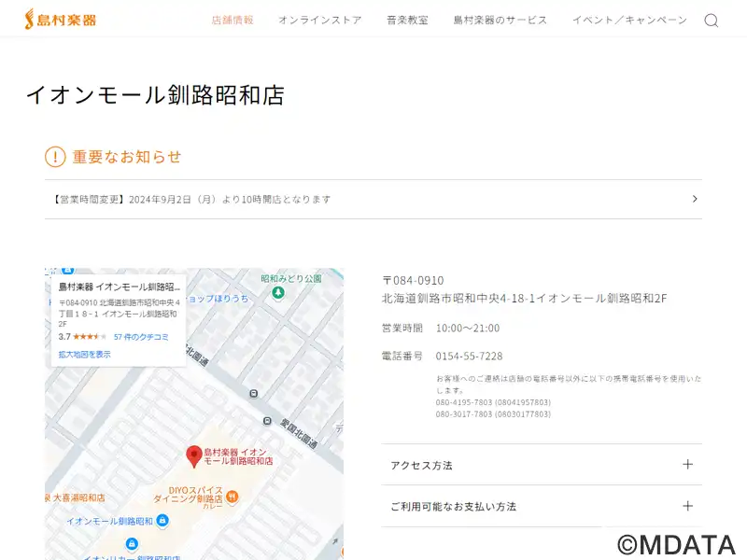Click the ョップほりうち map label
The image size is (747, 560).
click(x=217, y=299)
